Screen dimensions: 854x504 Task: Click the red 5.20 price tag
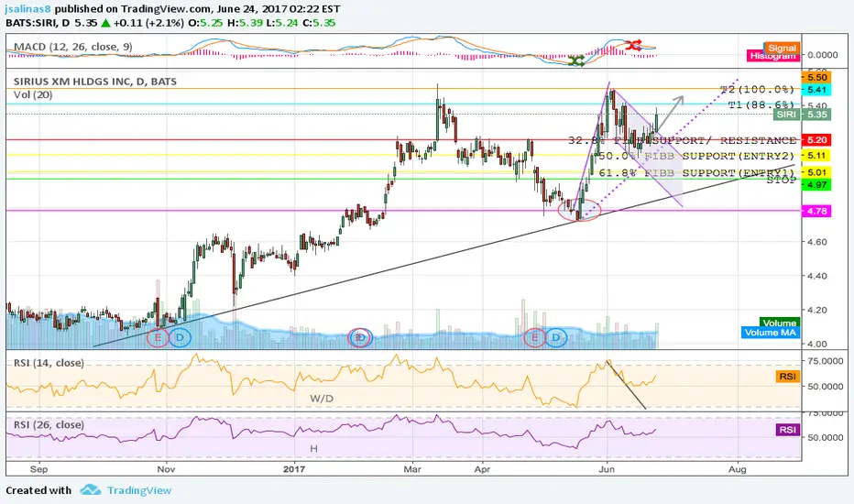(816, 140)
